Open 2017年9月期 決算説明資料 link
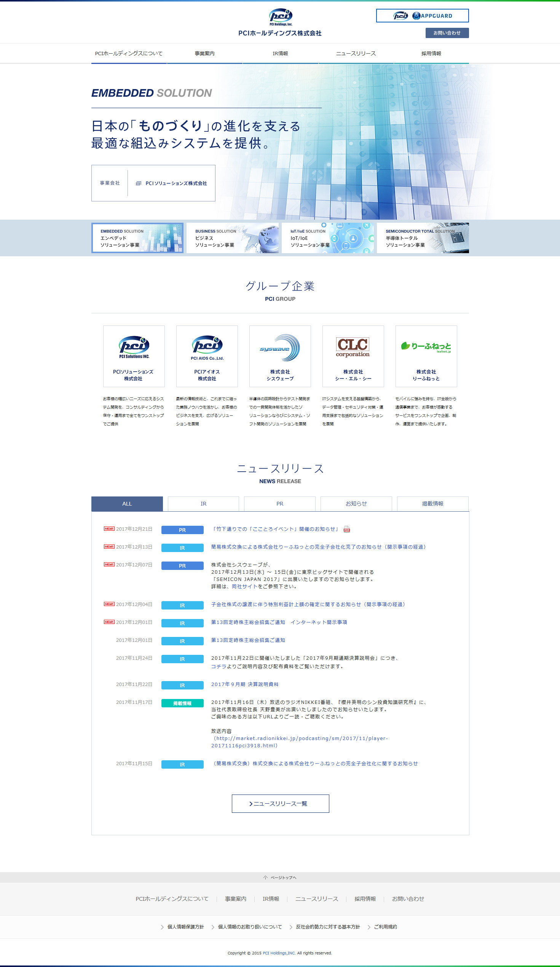 tap(245, 685)
